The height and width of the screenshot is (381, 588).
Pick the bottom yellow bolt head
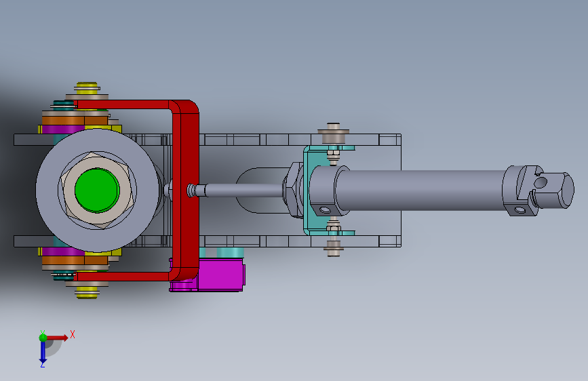coord(87,292)
